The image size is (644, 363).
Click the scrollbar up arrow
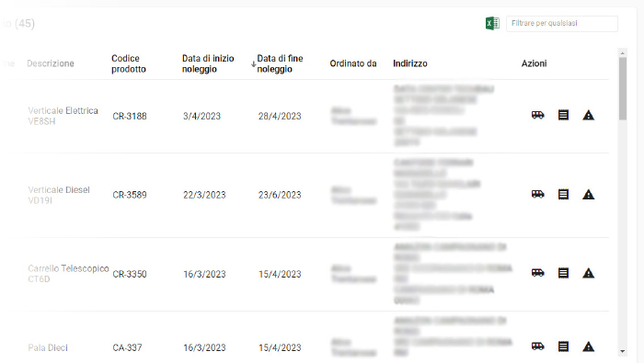tap(623, 53)
